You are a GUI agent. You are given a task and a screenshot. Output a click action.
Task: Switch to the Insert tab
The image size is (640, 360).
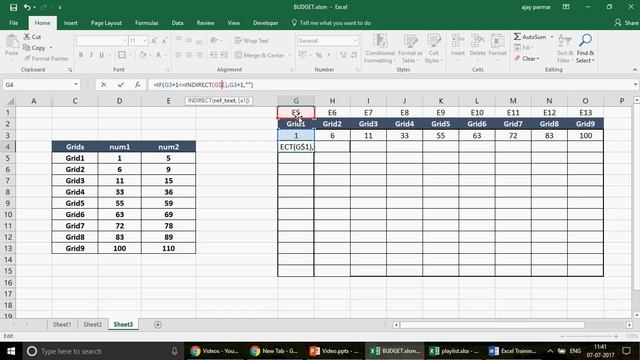click(70, 23)
